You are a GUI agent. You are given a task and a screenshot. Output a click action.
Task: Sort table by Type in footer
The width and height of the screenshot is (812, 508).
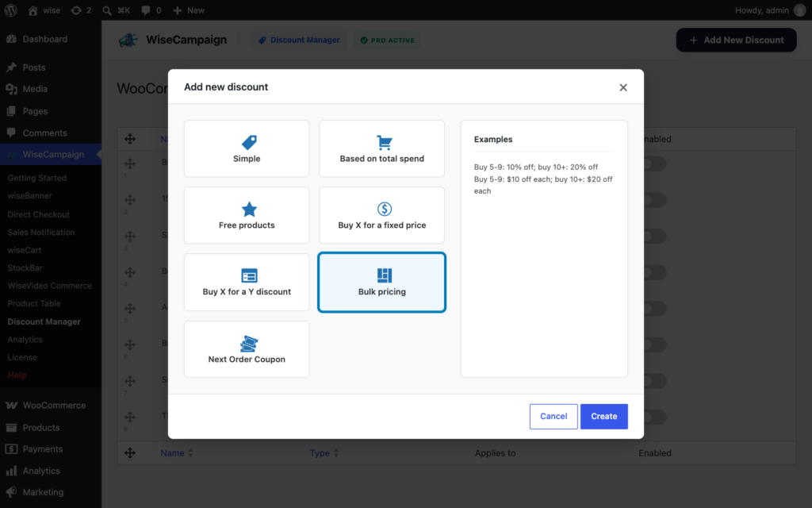(324, 453)
